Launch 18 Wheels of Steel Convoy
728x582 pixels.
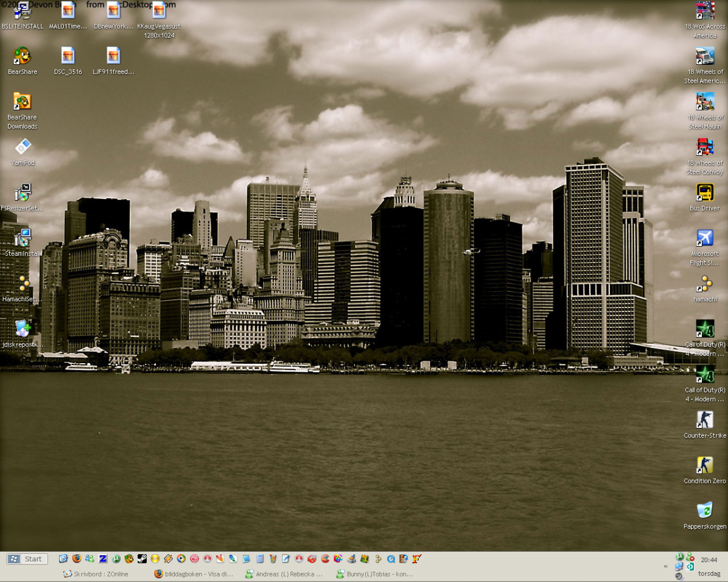tap(704, 147)
